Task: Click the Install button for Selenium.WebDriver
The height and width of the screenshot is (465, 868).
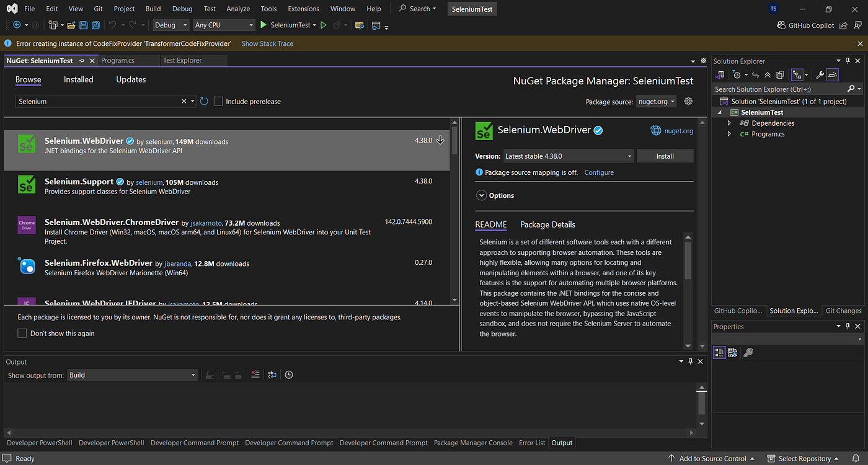Action: [x=665, y=156]
